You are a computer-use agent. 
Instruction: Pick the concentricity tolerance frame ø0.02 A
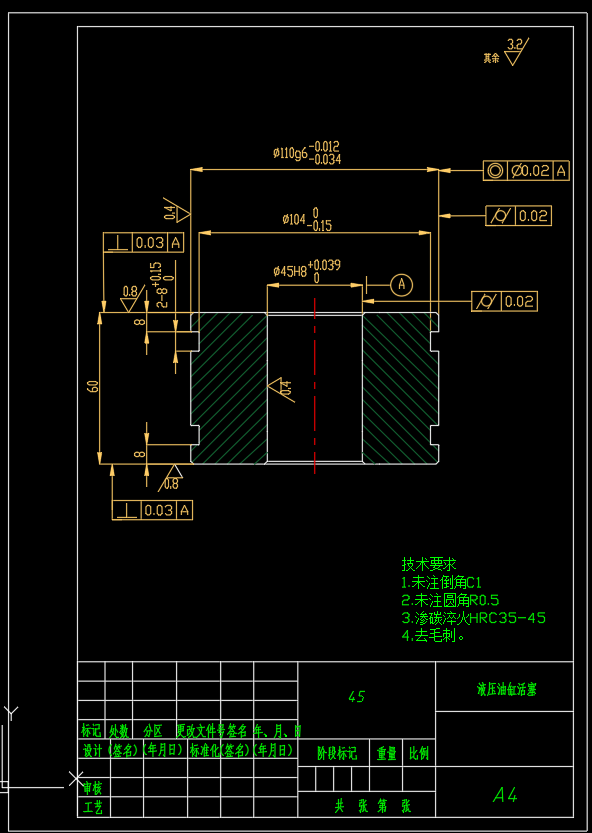(526, 171)
